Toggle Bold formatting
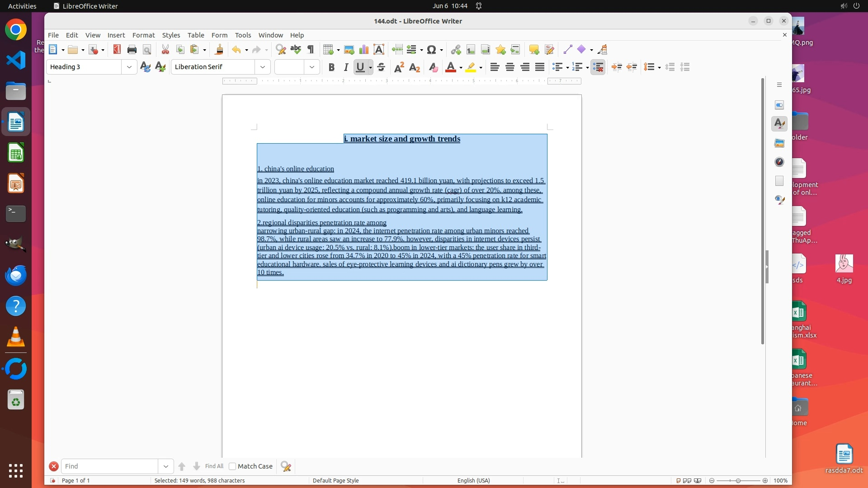The height and width of the screenshot is (488, 868). (331, 67)
